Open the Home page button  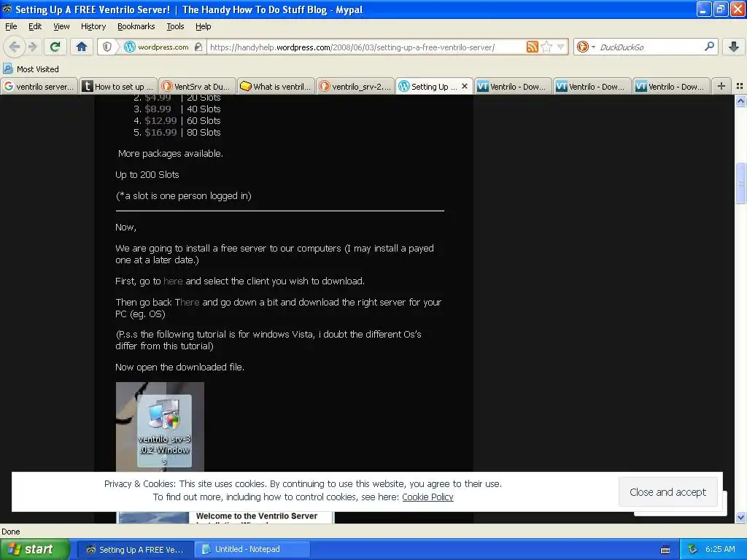coord(82,47)
